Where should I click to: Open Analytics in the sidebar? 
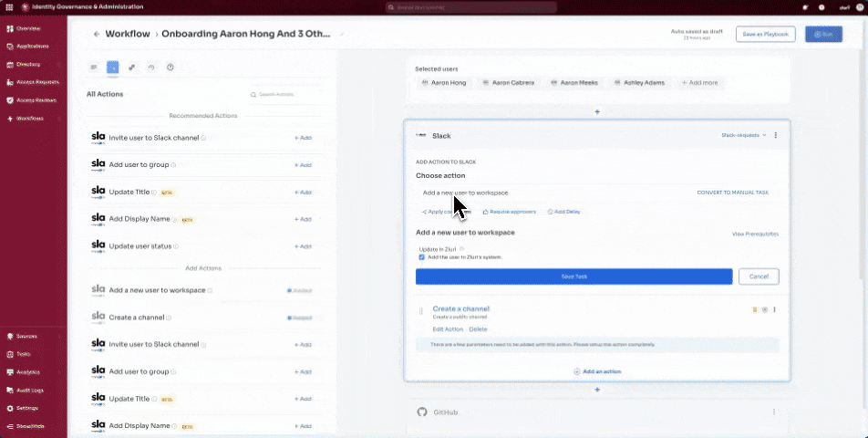tap(23, 372)
